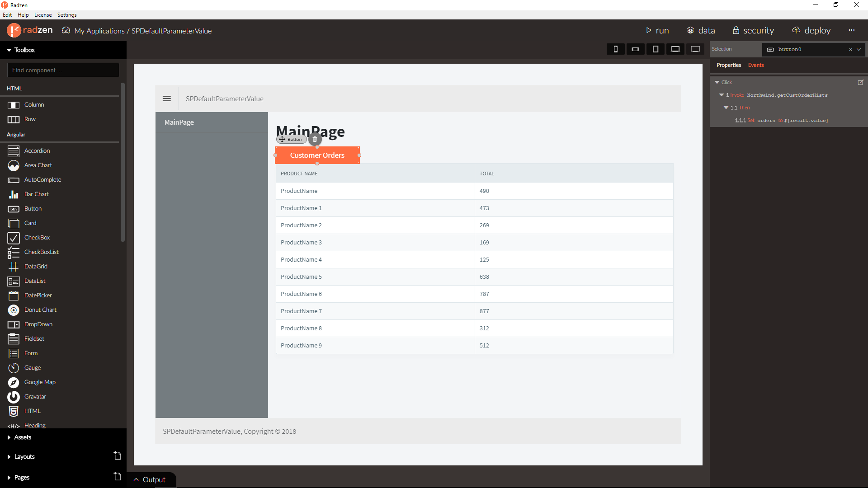This screenshot has height=488, width=868.
Task: Open the selection component dropdown
Action: click(859, 50)
